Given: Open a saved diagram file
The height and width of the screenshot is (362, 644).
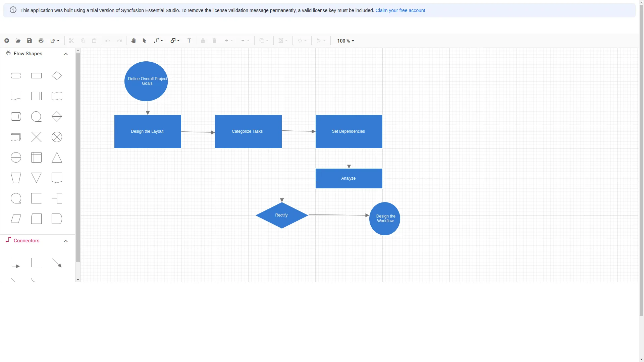Looking at the screenshot, I should (18, 41).
